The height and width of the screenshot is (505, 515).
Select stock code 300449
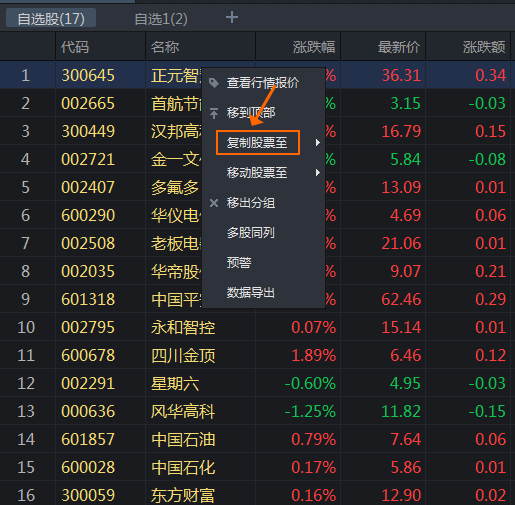click(x=88, y=131)
